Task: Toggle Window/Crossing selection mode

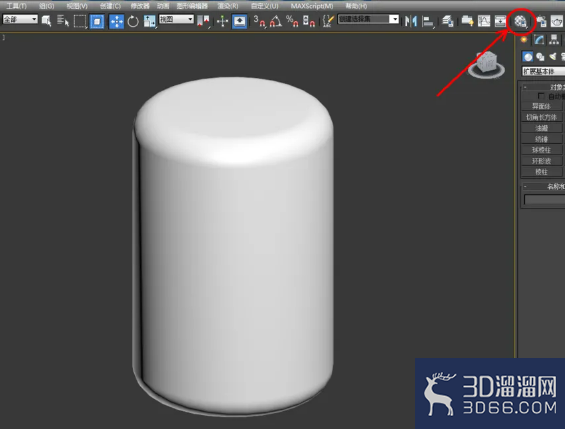Action: tap(97, 21)
